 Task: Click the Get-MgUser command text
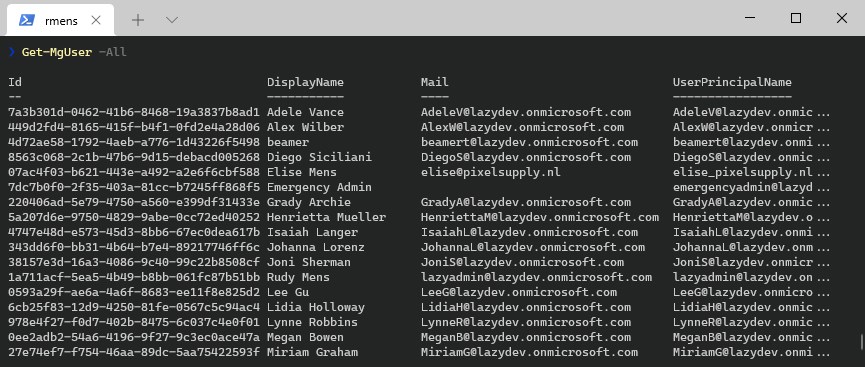[57, 52]
